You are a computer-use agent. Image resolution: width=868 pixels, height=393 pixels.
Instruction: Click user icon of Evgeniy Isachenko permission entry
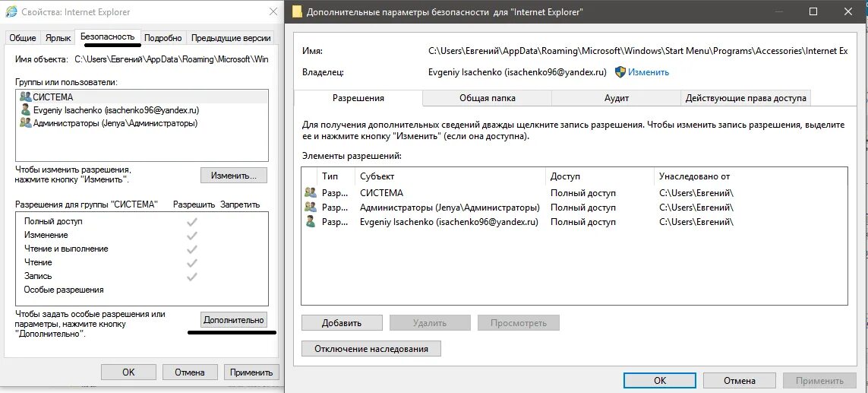pos(309,222)
